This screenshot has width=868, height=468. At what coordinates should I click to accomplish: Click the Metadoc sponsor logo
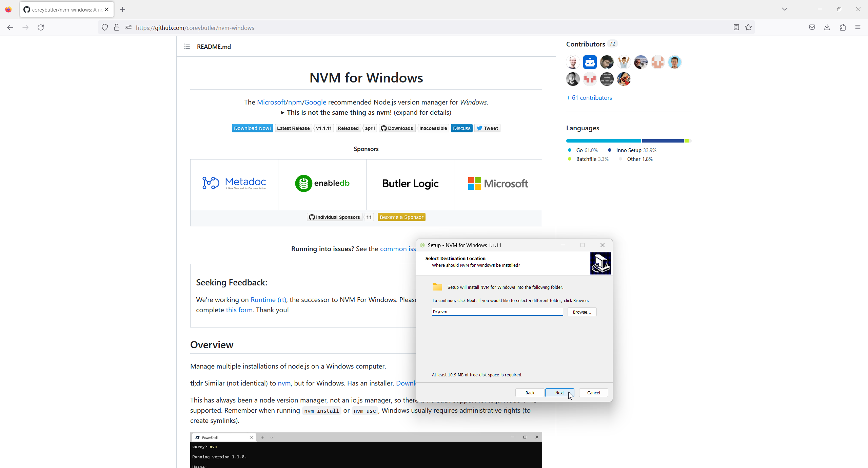[x=234, y=183]
